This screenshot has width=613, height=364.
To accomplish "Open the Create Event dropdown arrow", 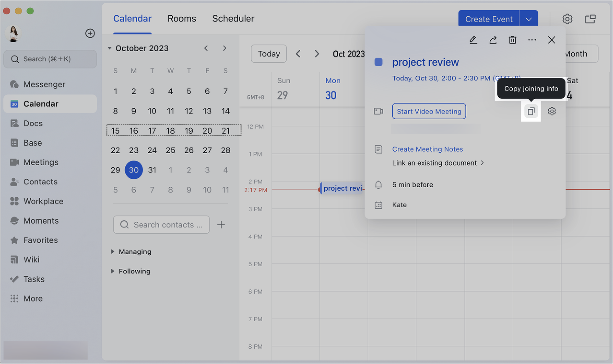I will [529, 19].
